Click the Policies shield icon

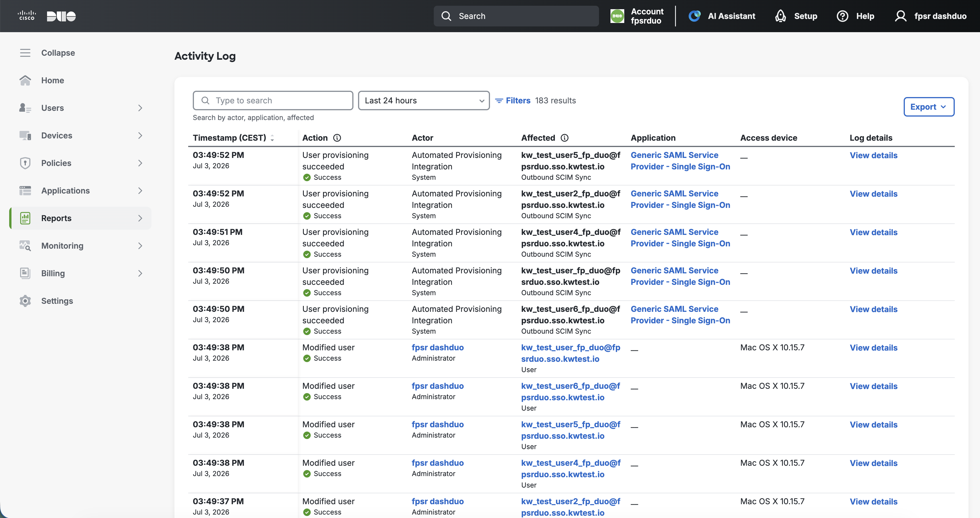(x=25, y=163)
